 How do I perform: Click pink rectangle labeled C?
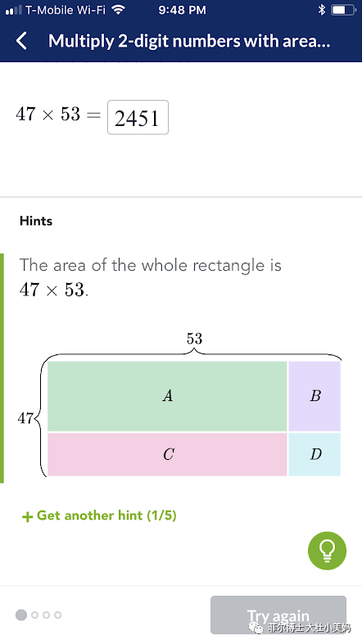pos(167,454)
